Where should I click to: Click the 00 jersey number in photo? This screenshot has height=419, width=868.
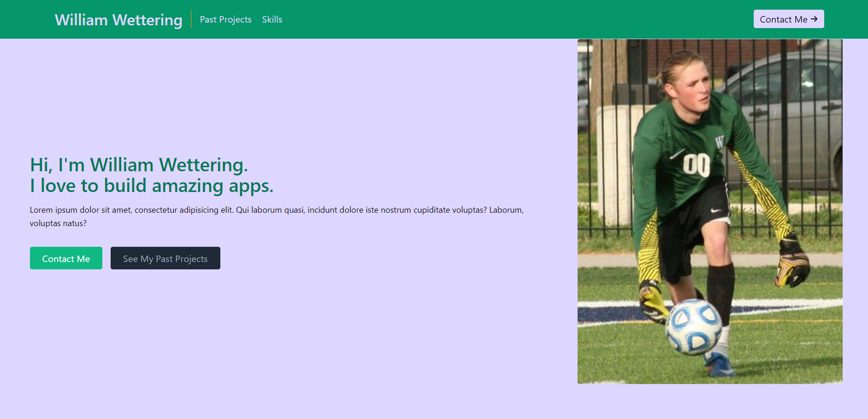696,164
